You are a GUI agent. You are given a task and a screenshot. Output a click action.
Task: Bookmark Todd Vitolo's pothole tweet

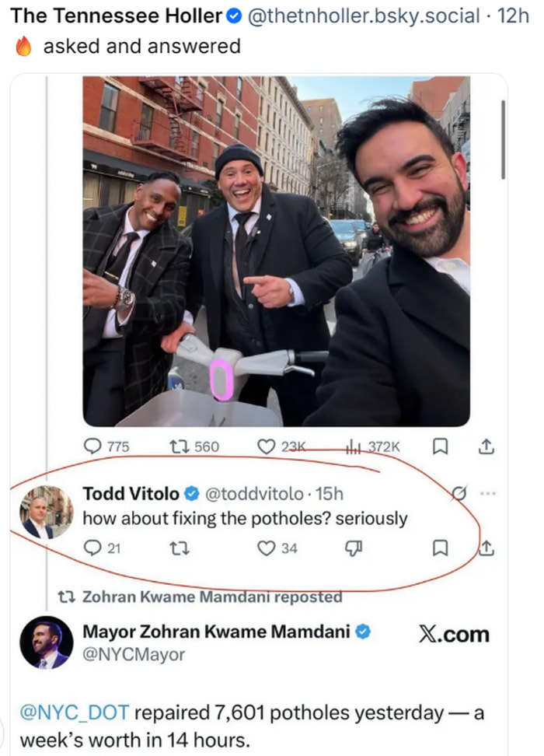pos(439,548)
